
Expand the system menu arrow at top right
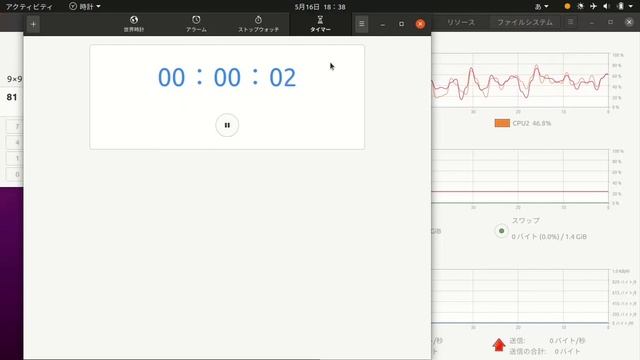631,7
